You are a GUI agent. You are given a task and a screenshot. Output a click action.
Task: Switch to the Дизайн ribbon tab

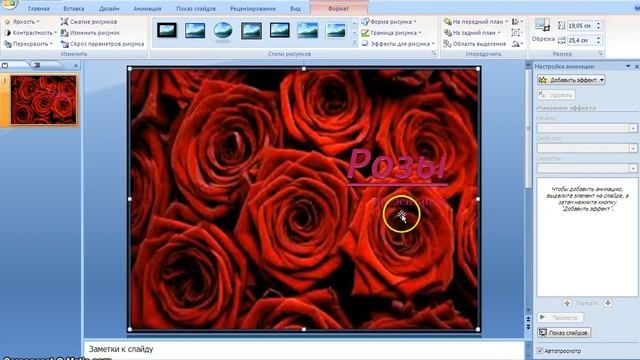[109, 9]
